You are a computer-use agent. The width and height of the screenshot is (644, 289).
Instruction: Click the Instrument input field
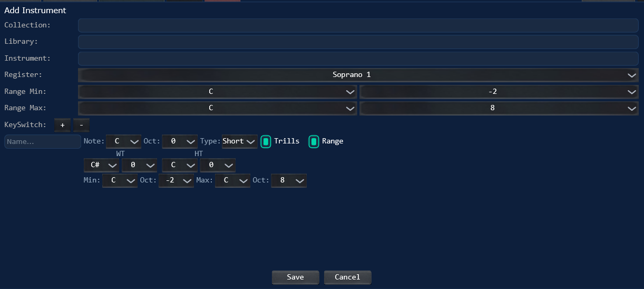(x=358, y=59)
